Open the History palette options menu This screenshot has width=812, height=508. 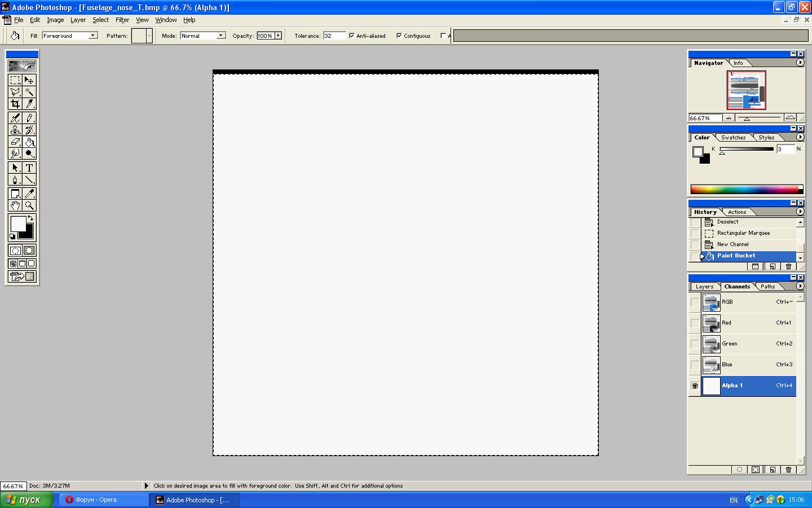800,212
